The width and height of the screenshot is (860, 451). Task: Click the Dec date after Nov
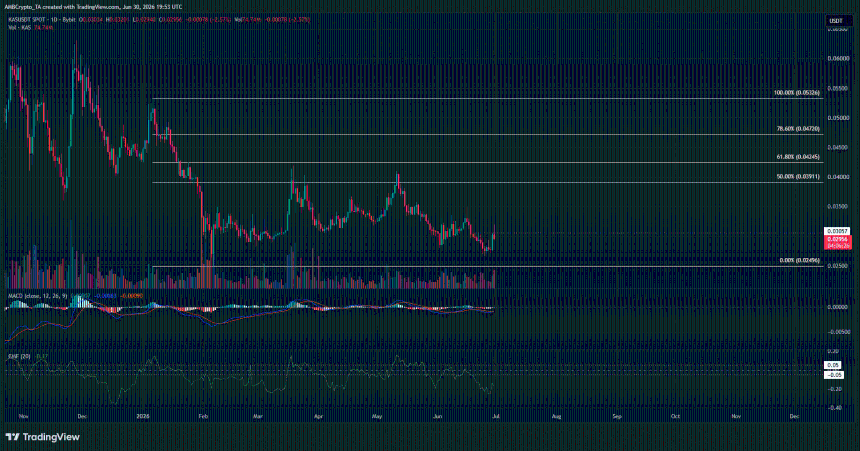tap(82, 416)
